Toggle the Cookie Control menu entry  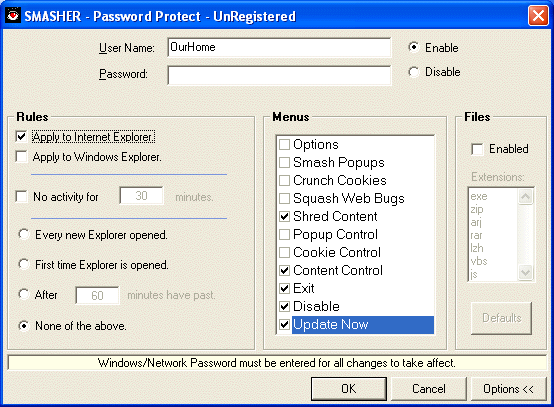pyautogui.click(x=284, y=253)
